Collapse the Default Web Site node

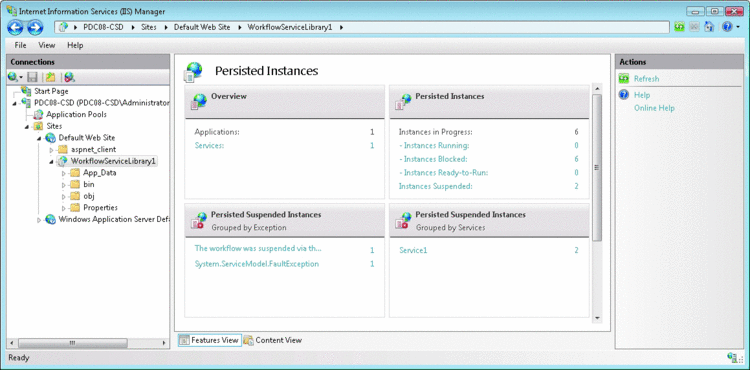tap(39, 138)
